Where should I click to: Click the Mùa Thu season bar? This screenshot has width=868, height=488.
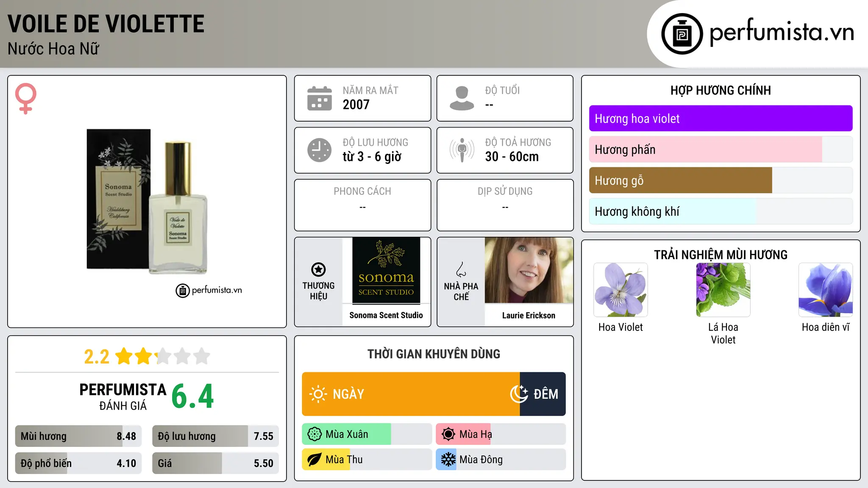coord(367,460)
